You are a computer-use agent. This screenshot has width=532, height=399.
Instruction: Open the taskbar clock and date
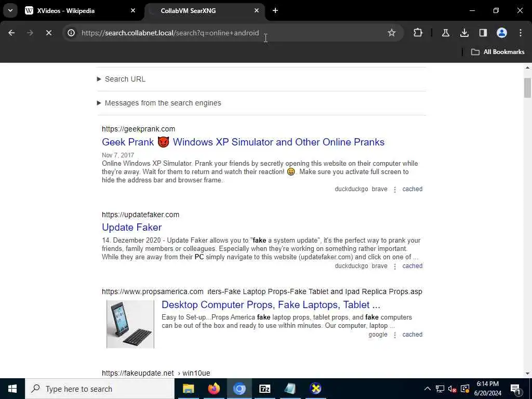tap(487, 389)
